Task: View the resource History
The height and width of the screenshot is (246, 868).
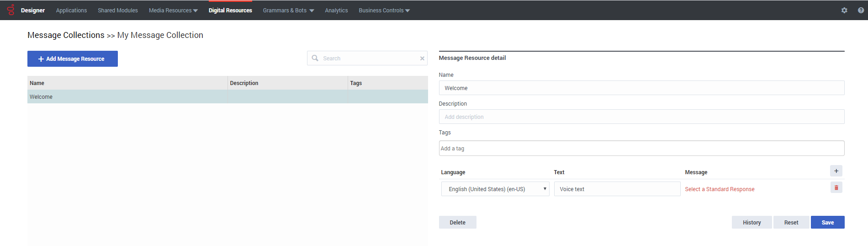Action: click(752, 222)
